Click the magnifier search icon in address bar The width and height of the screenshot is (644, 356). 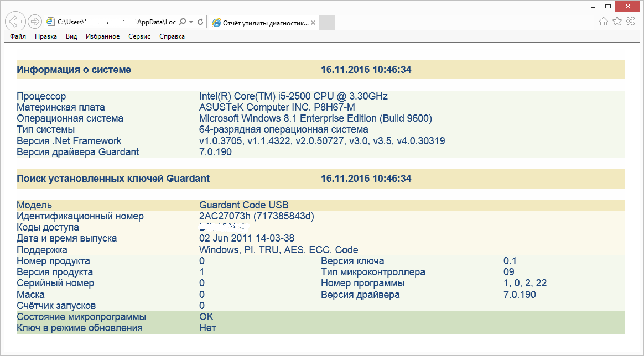[183, 22]
